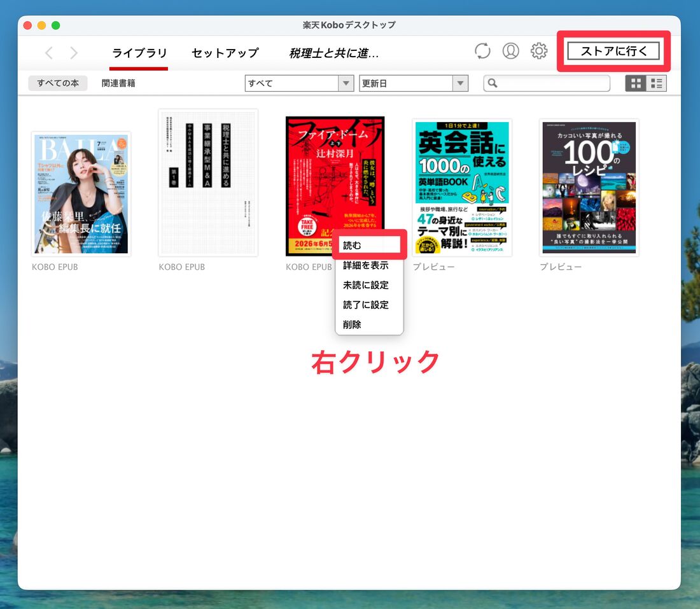700x609 pixels.
Task: Select the BAILA magazine cover
Action: point(81,193)
